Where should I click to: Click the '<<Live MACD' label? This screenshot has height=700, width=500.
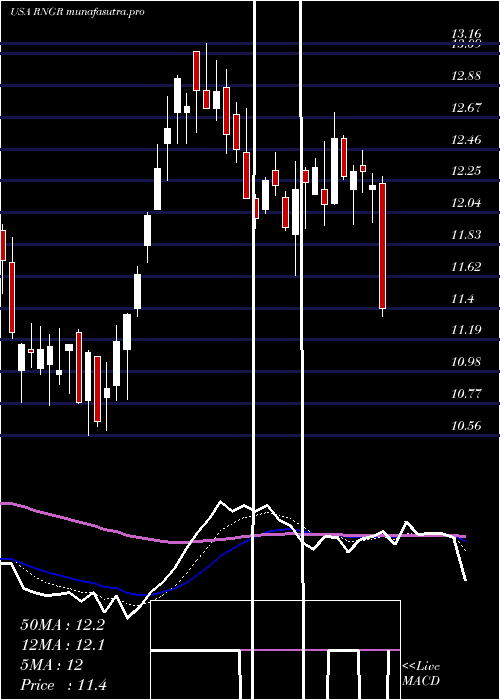click(x=421, y=673)
